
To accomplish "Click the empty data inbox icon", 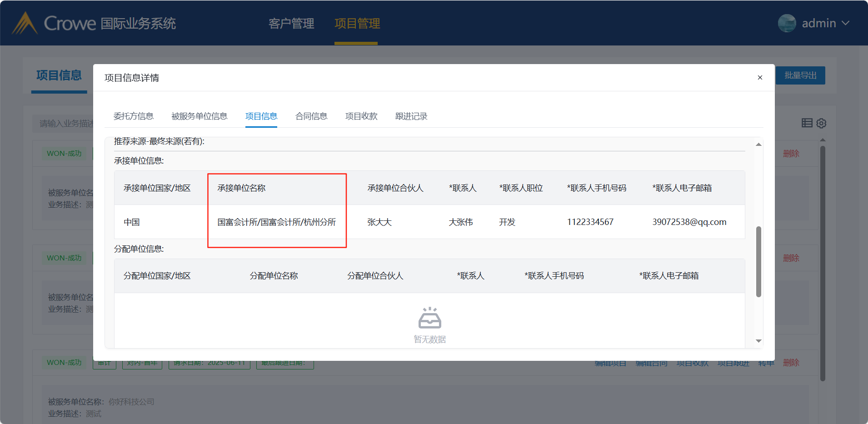I will tap(429, 318).
